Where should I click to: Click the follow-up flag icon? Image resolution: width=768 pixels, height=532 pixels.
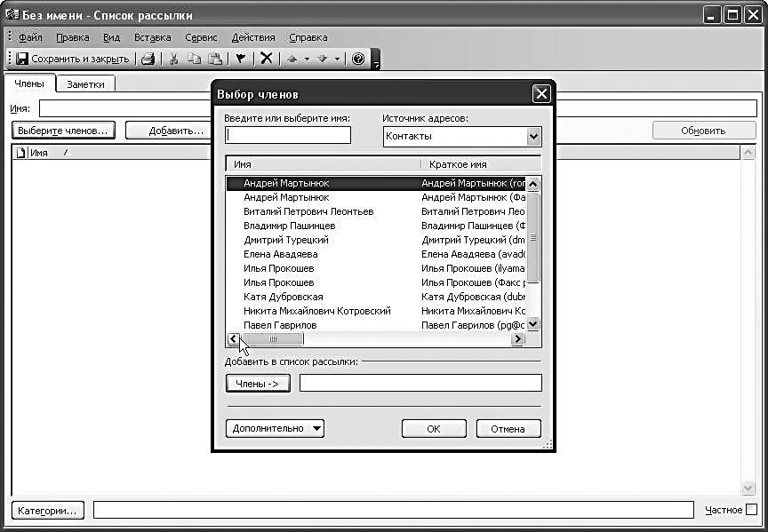click(x=240, y=59)
